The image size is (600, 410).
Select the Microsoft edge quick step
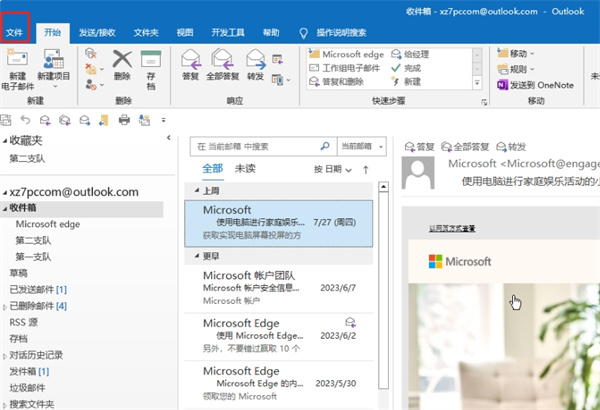coord(346,54)
